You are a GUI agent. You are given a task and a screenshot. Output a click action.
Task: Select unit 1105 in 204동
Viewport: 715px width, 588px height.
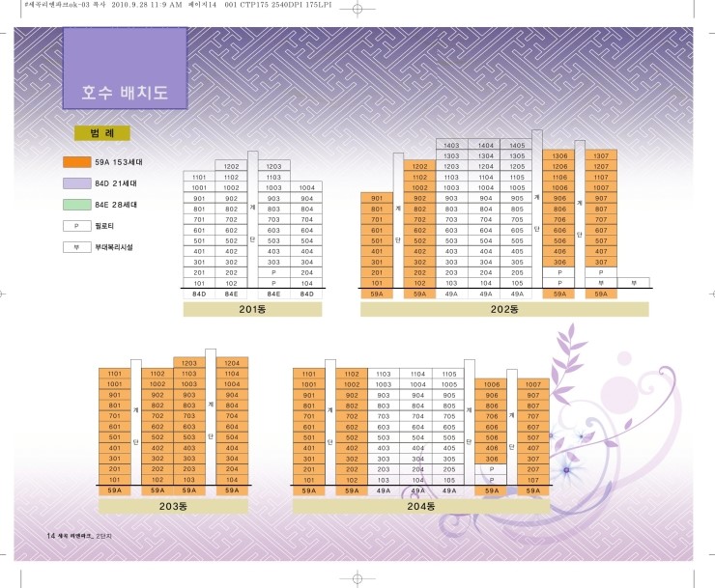coord(449,374)
